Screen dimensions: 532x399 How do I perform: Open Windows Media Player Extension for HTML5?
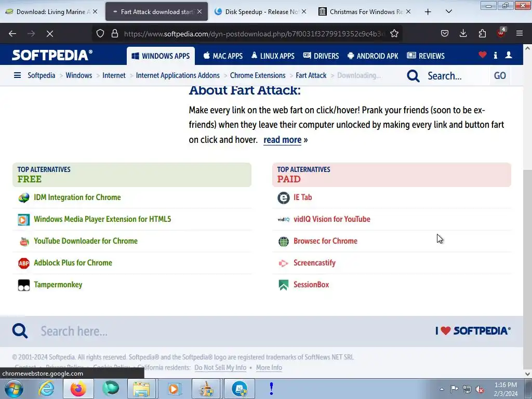tap(102, 219)
